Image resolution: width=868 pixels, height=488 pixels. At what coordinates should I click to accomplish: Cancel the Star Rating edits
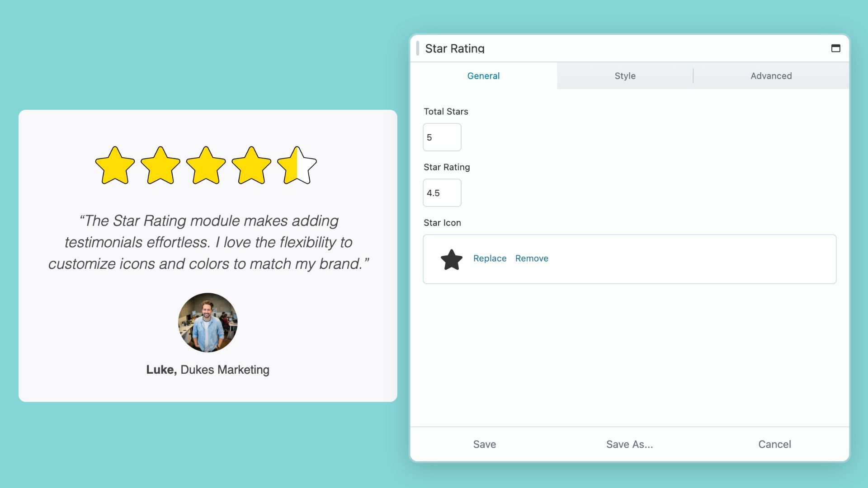[x=774, y=444]
